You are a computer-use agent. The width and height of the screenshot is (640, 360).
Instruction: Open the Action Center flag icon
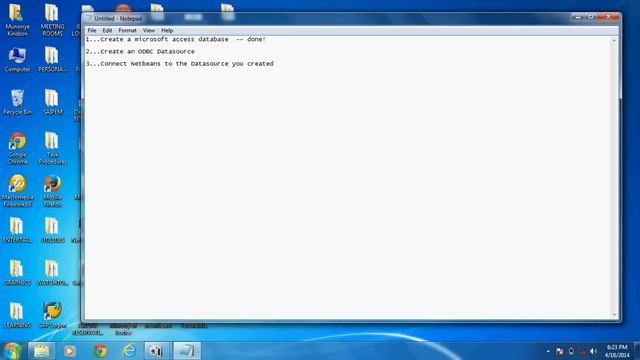[x=560, y=351]
